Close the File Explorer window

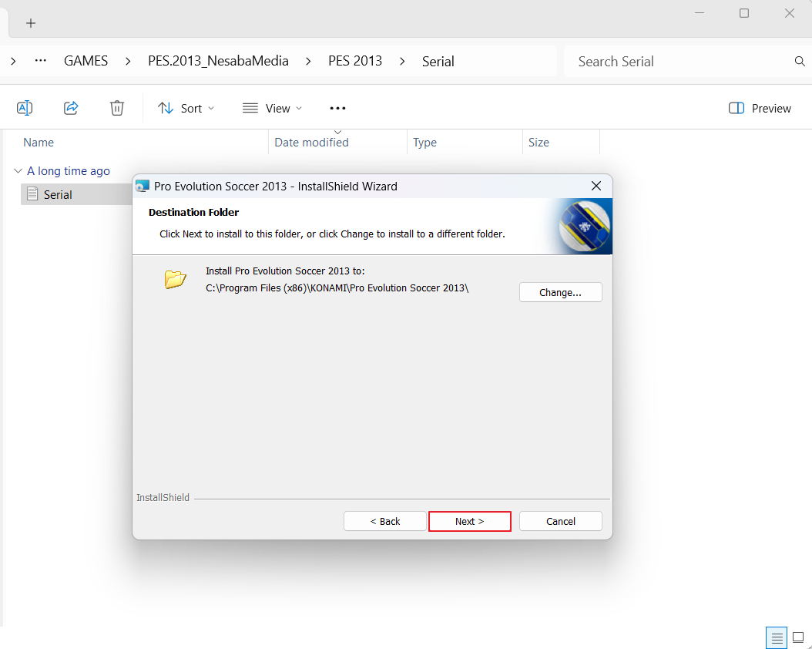[789, 13]
